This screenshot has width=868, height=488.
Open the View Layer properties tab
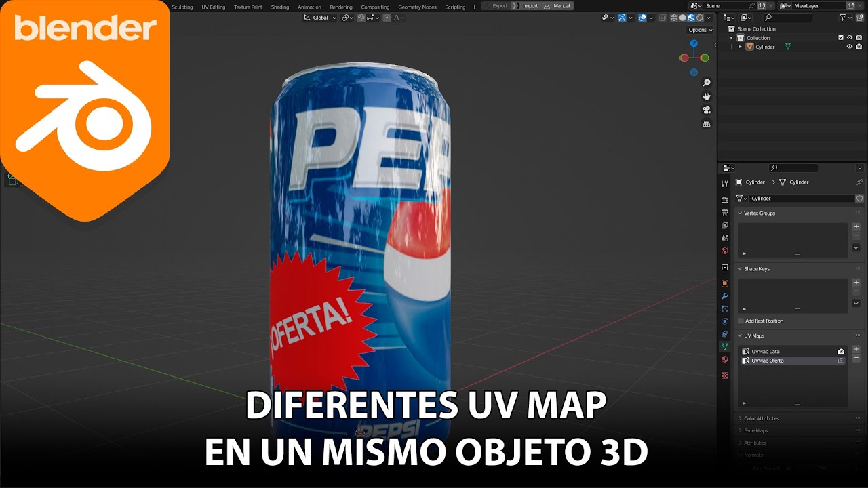click(x=724, y=225)
